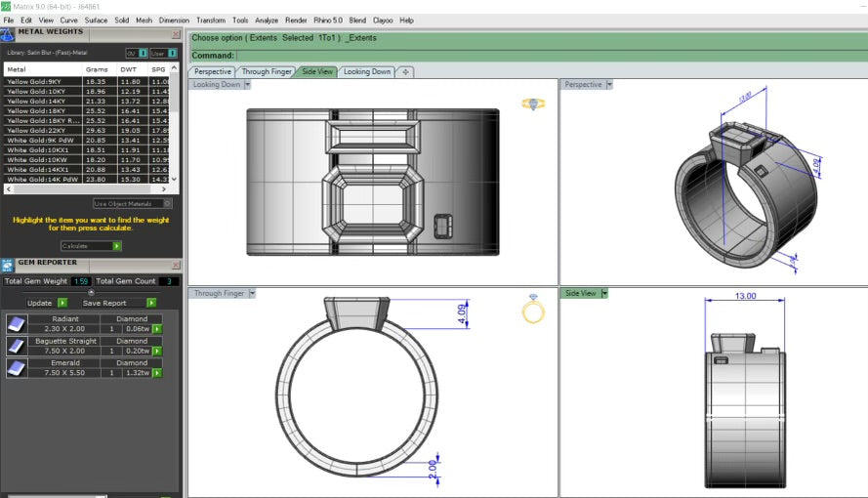Image resolution: width=868 pixels, height=498 pixels.
Task: Click the ring icon in Through Finger viewport
Action: click(533, 309)
